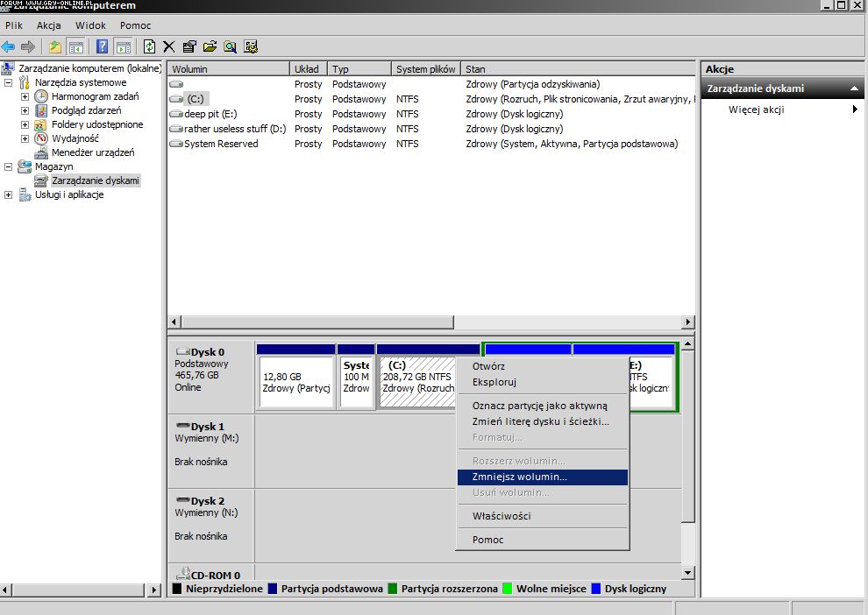Click the Up one level folder icon
The width and height of the screenshot is (868, 615).
[x=55, y=47]
